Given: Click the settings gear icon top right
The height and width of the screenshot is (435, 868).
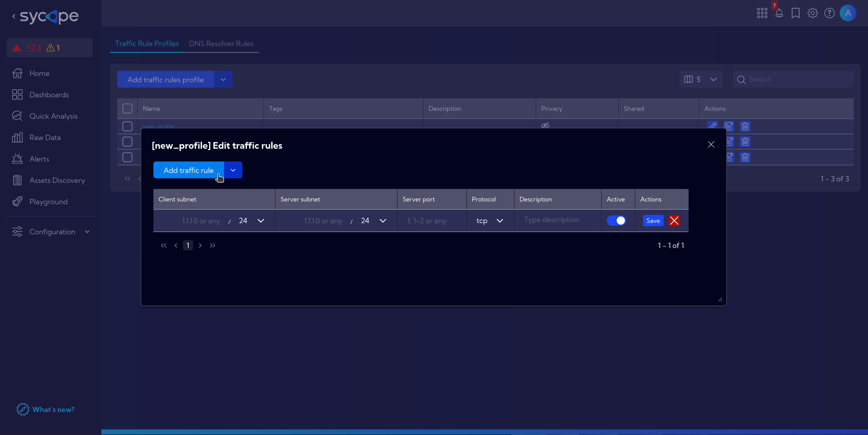Looking at the screenshot, I should click(812, 13).
